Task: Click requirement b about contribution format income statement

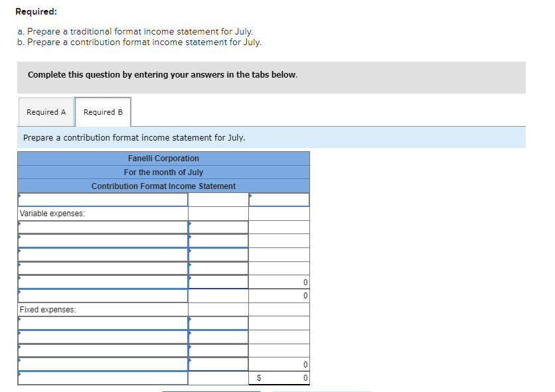Action: pyautogui.click(x=139, y=42)
